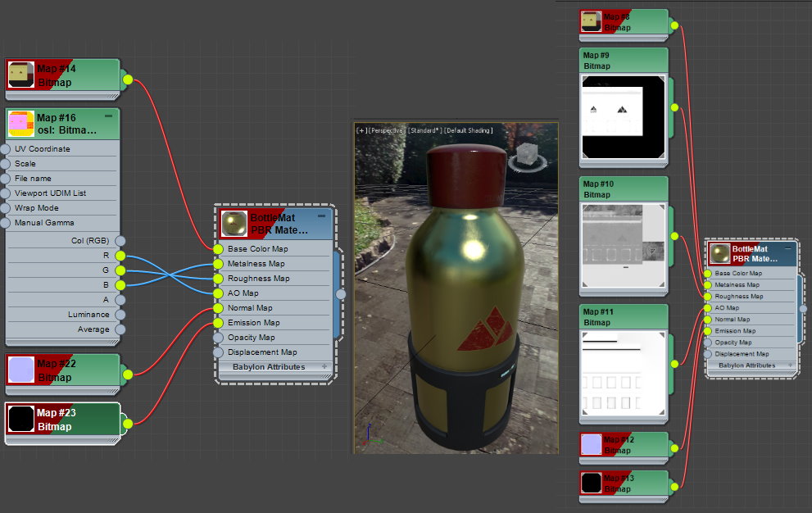This screenshot has height=513, width=812.
Task: Select the Map #14 Bitmap node title
Action: (x=57, y=75)
